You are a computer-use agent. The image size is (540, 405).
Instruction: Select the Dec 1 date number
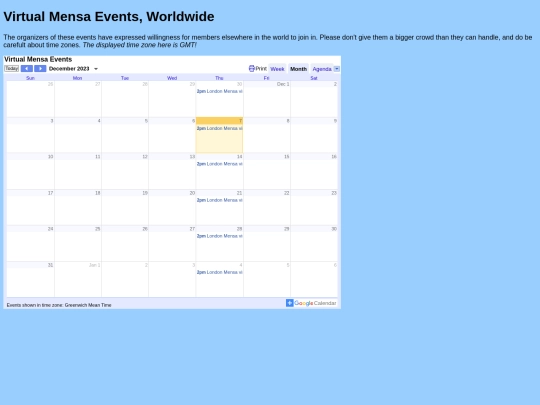click(283, 84)
